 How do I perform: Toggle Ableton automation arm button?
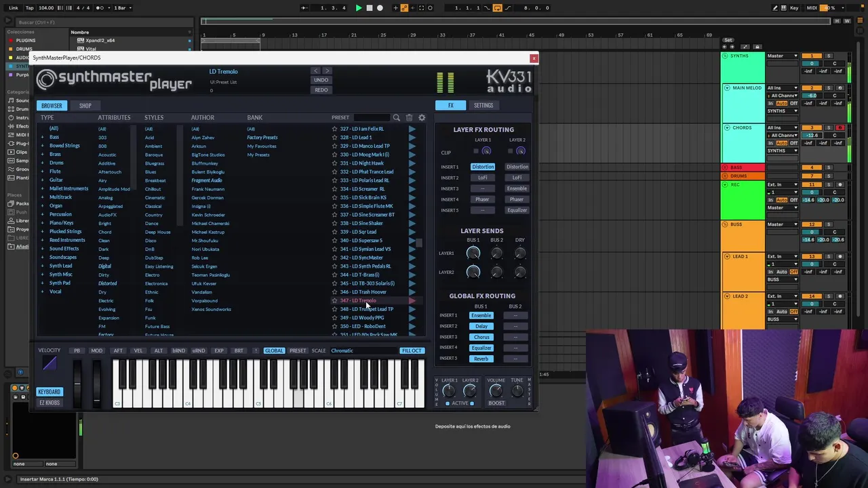405,8
